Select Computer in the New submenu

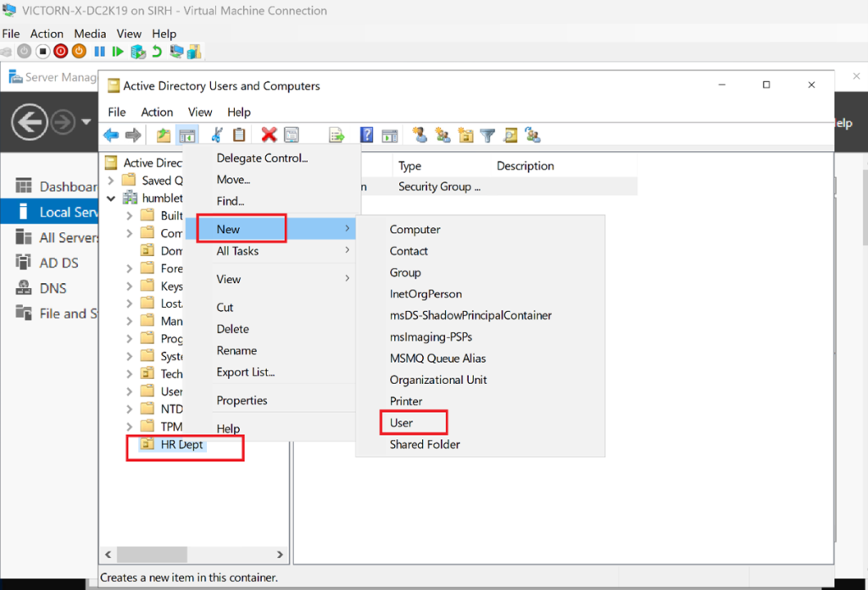[415, 229]
